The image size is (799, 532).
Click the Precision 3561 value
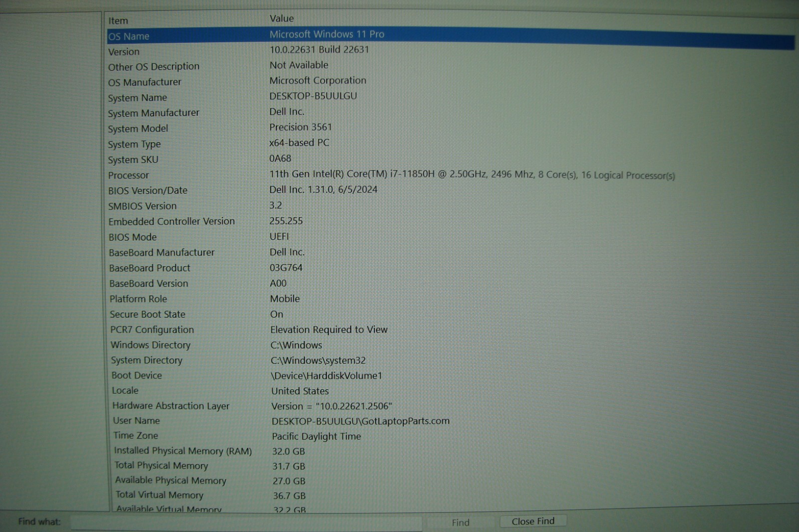(x=301, y=127)
